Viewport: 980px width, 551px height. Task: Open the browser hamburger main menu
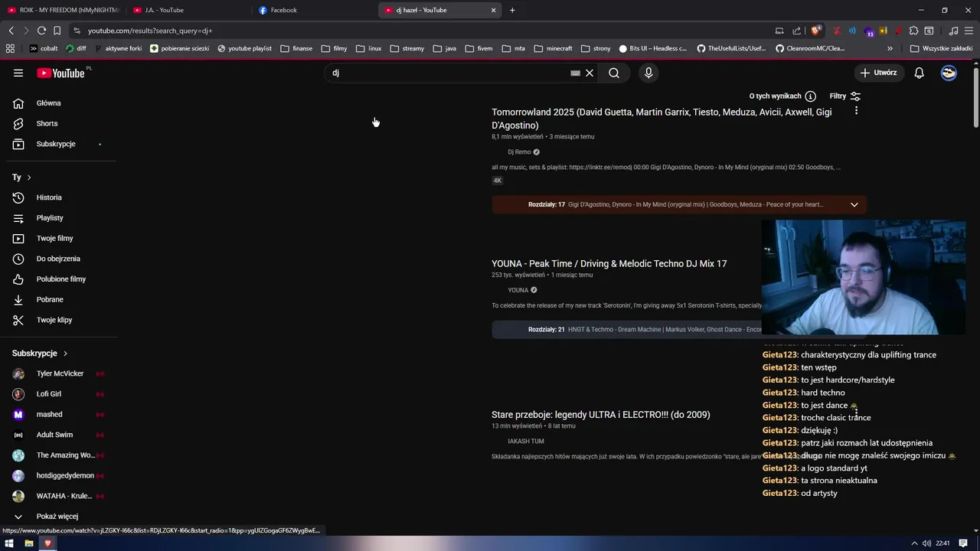(968, 31)
